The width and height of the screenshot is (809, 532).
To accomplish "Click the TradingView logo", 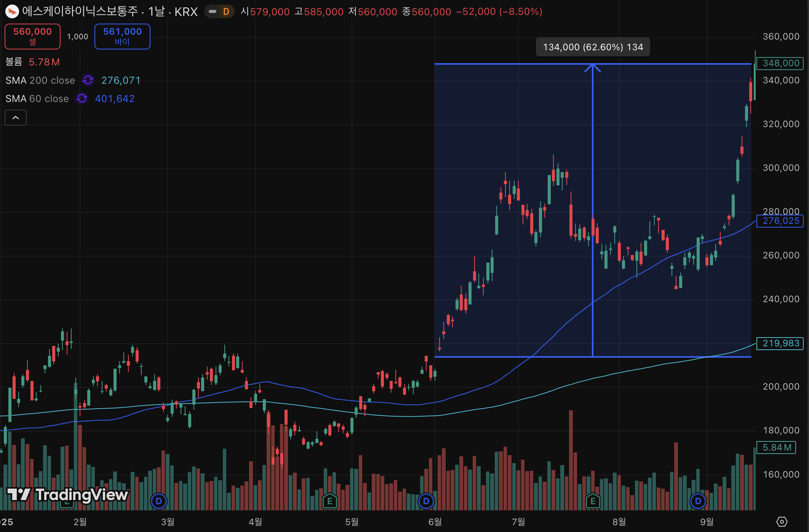I will (x=68, y=494).
